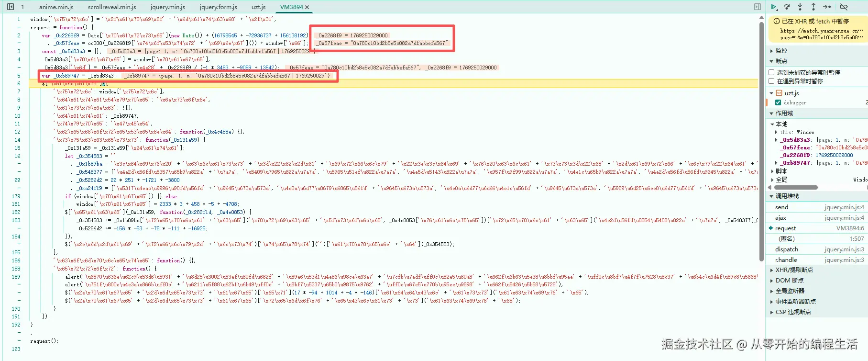Click line number 5 in the gutter
The height and width of the screenshot is (361, 868).
19,76
